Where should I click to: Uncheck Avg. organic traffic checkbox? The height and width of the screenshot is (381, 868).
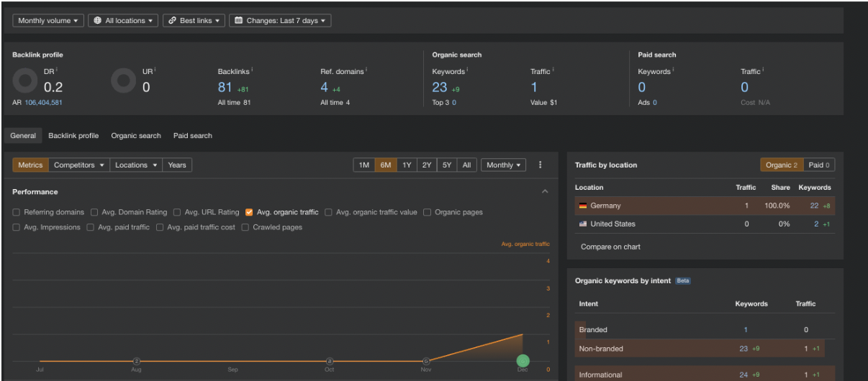click(249, 213)
